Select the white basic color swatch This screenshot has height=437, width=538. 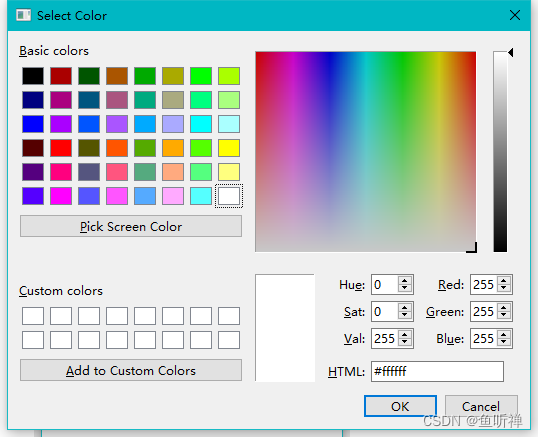[229, 196]
